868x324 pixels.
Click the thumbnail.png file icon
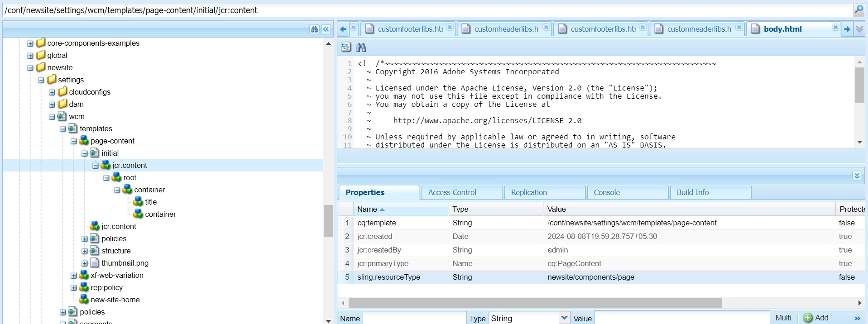(x=95, y=263)
